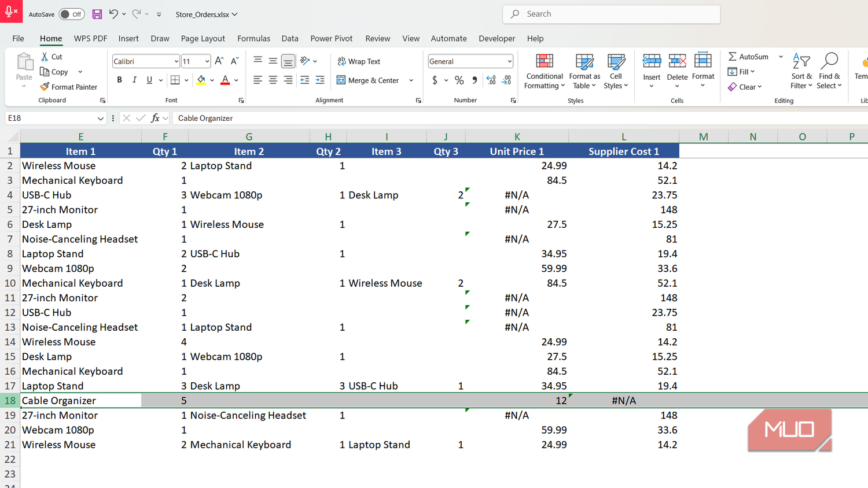The image size is (868, 488).
Task: Increase decimal places
Action: coord(491,80)
